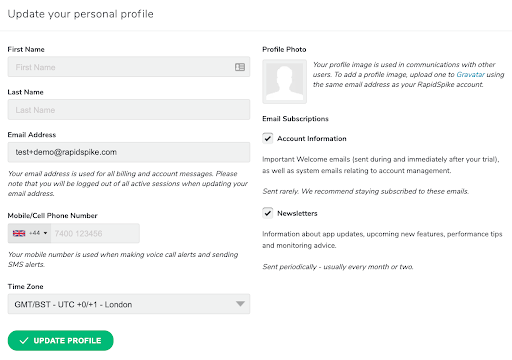Click the contact card icon in First Name field
This screenshot has height=360, width=512.
240,67
